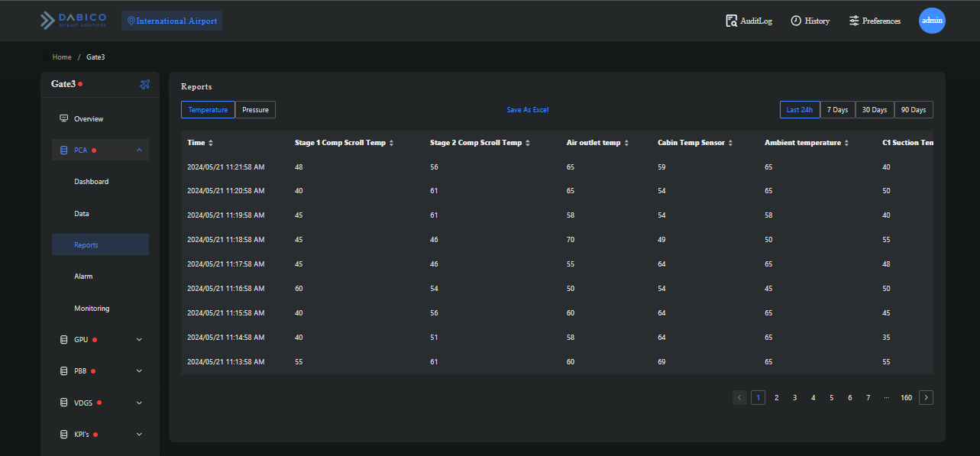Click the database icon beside GPU

coord(64,339)
